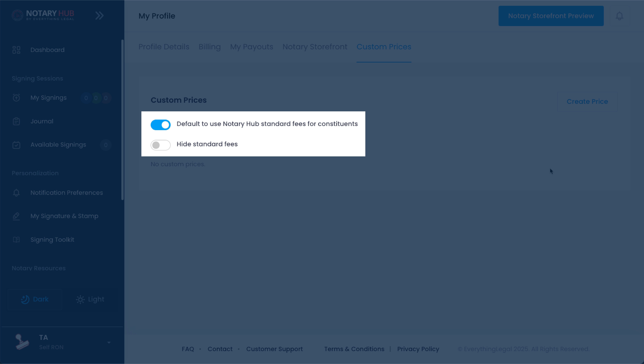Screen dimensions: 644x364
Task: Click the Notification Preferences bell icon
Action: (16, 193)
